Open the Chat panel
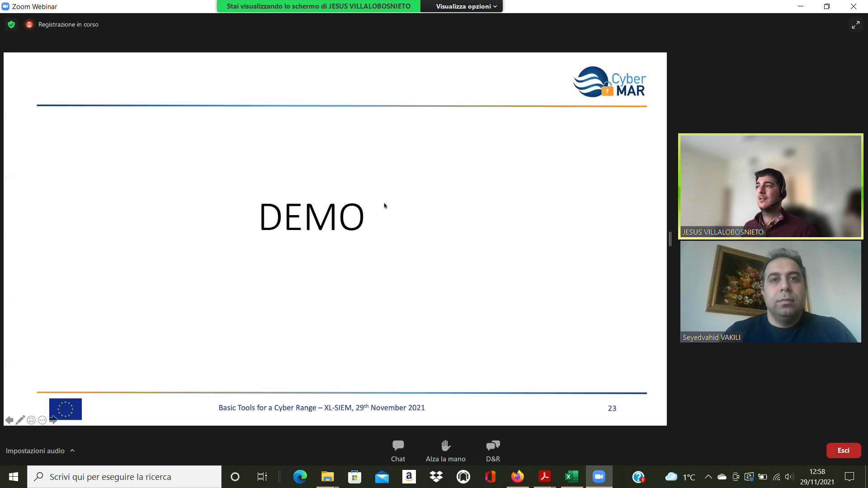The height and width of the screenshot is (488, 868). [x=398, y=450]
